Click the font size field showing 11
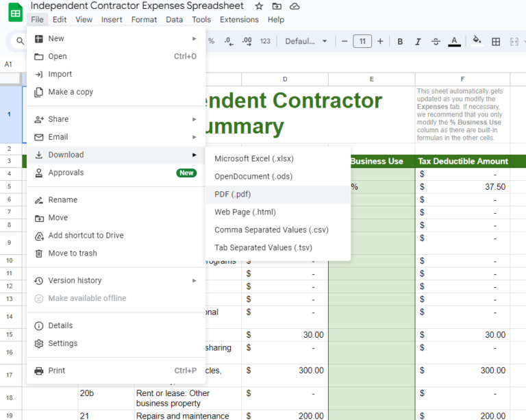The image size is (526, 420). click(x=362, y=41)
